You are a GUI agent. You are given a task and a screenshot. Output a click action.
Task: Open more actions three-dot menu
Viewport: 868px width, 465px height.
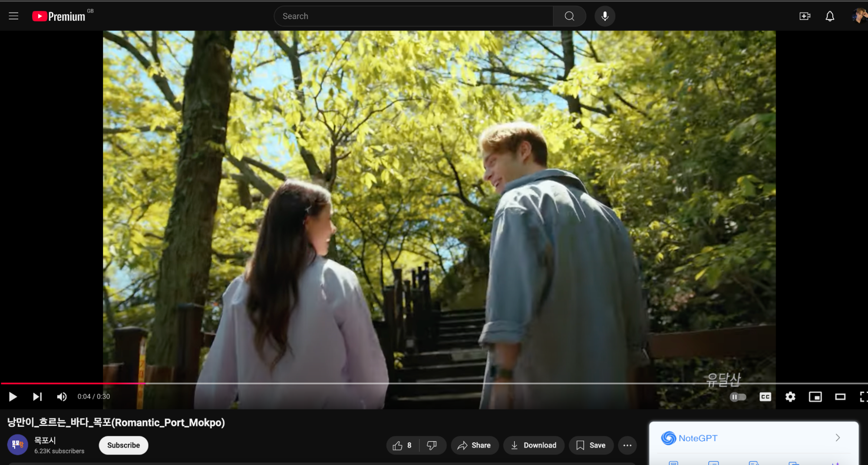point(627,445)
